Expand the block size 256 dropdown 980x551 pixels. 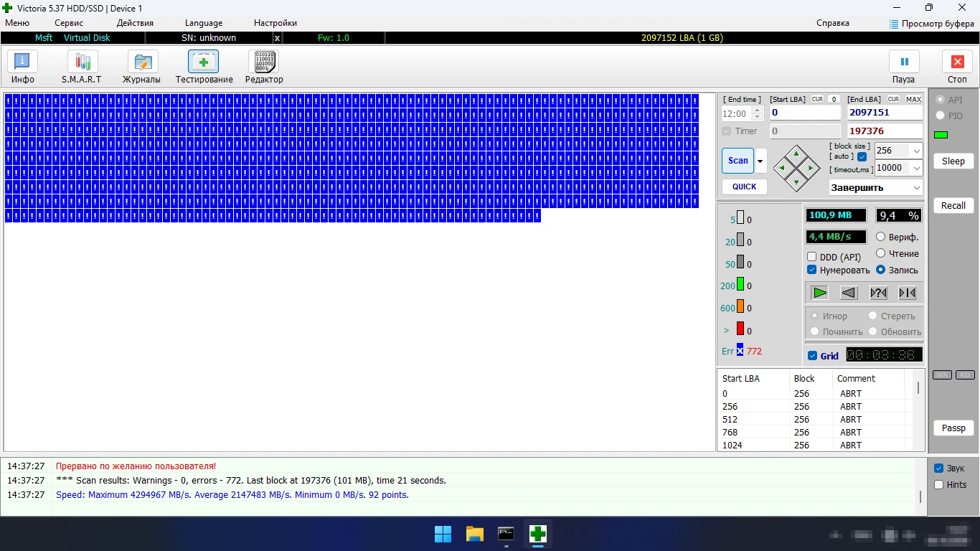[916, 151]
